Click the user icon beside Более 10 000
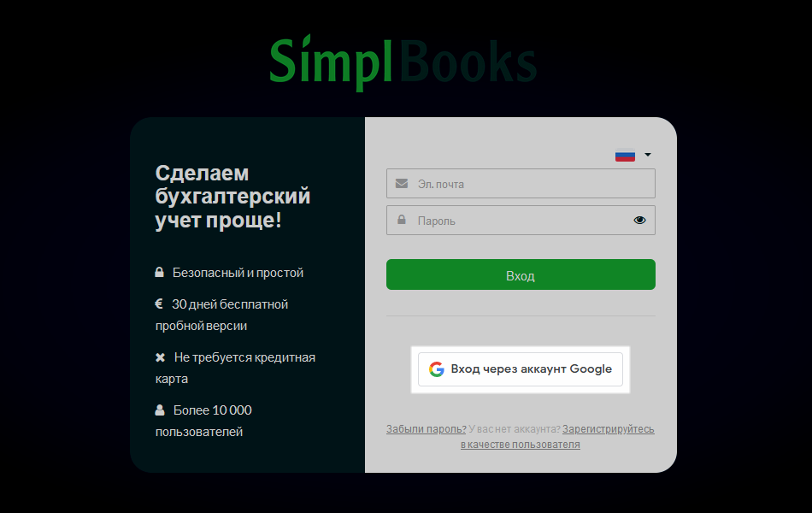The width and height of the screenshot is (812, 513). 160,410
